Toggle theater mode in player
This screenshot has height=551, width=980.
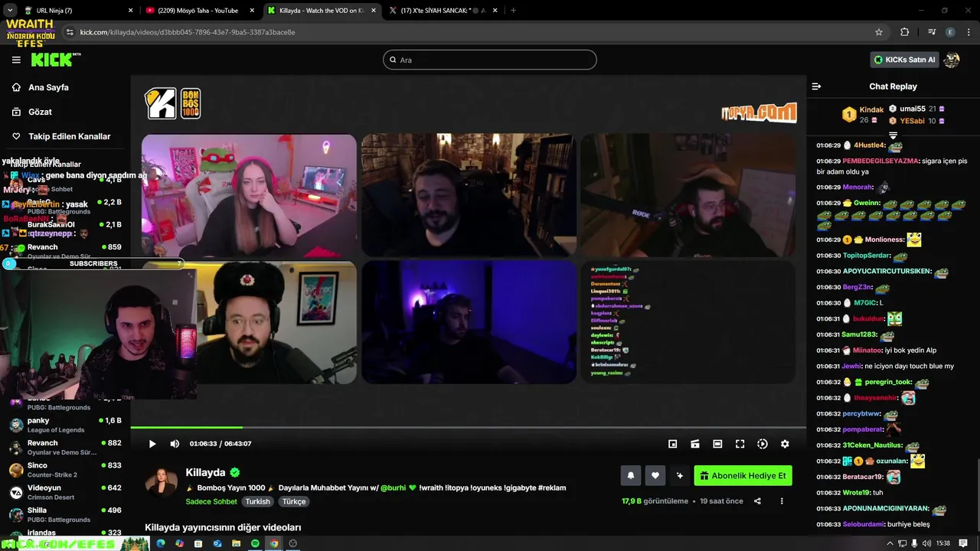pos(717,444)
